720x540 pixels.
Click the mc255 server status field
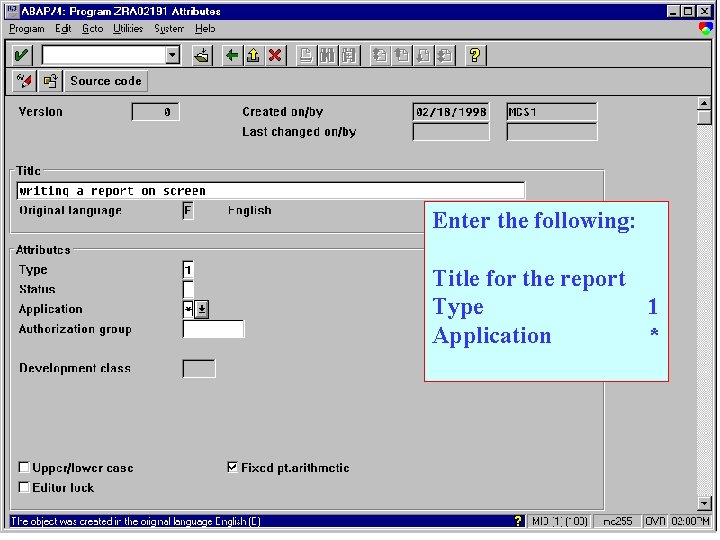point(617,521)
